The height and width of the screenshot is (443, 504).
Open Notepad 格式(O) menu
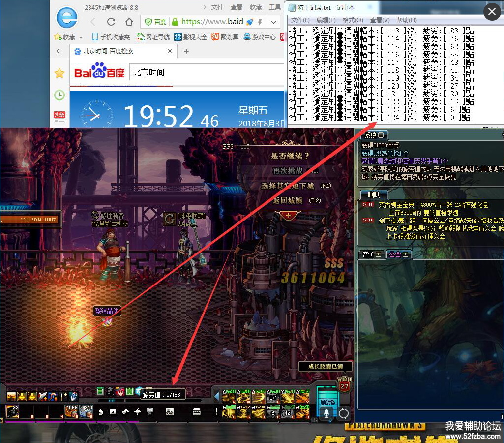click(x=353, y=20)
